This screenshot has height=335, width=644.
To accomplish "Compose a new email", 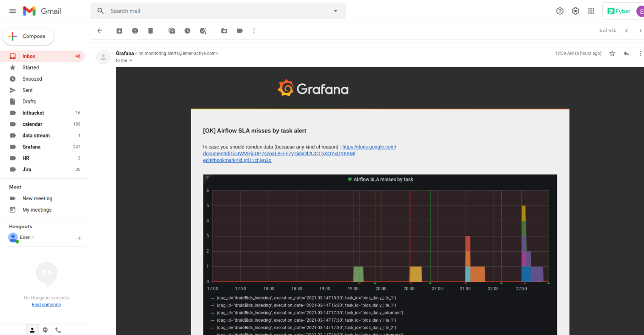I will (x=28, y=36).
